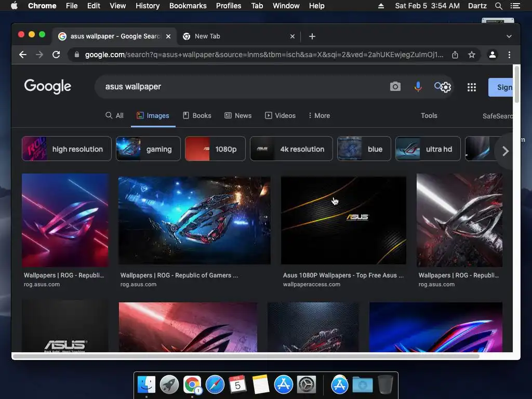Open Notes from the Dock

click(x=261, y=385)
